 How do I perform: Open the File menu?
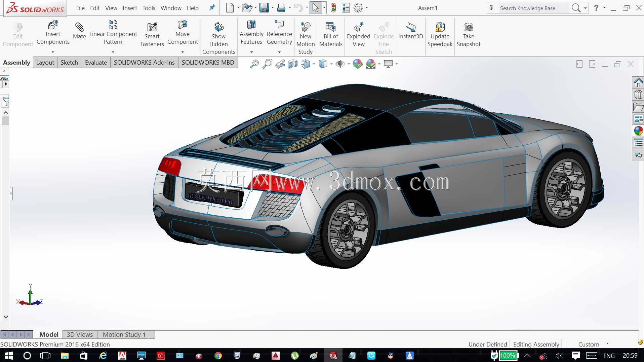[80, 8]
